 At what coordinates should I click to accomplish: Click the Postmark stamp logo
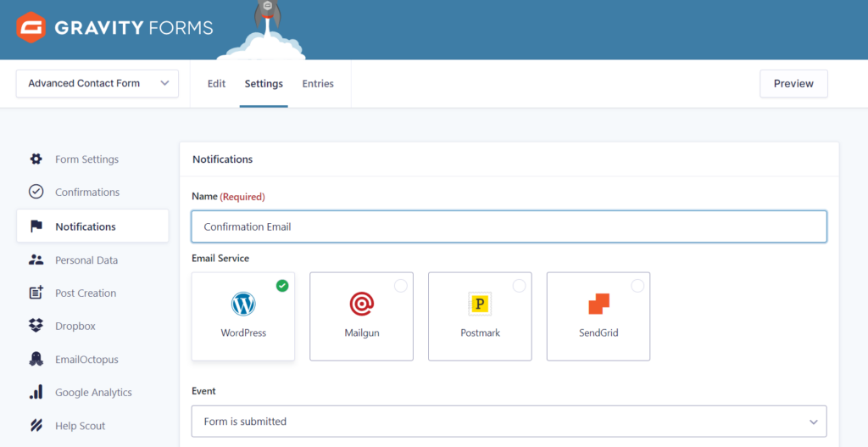480,304
